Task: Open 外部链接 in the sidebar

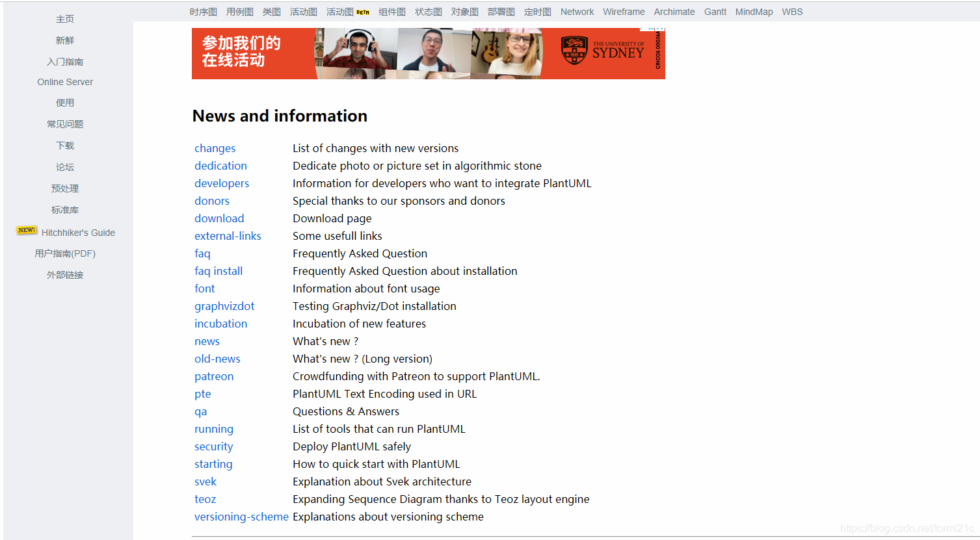Action: click(x=65, y=275)
